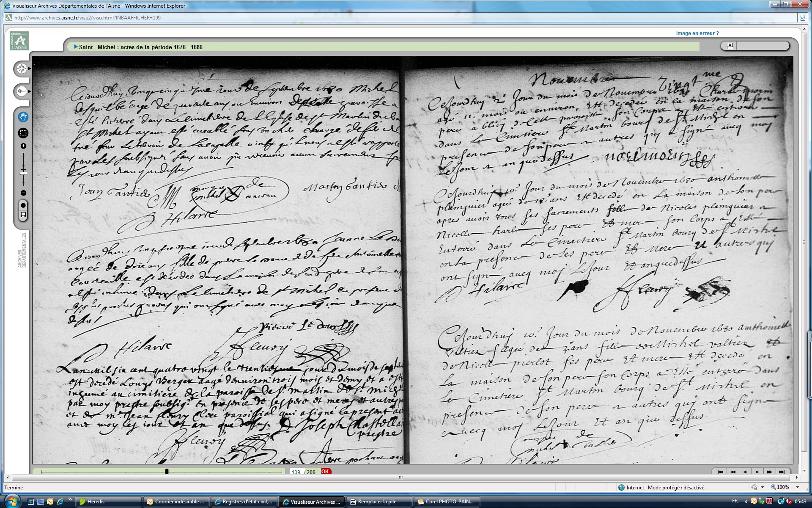
Task: Save the image using floppy icon
Action: click(23, 215)
